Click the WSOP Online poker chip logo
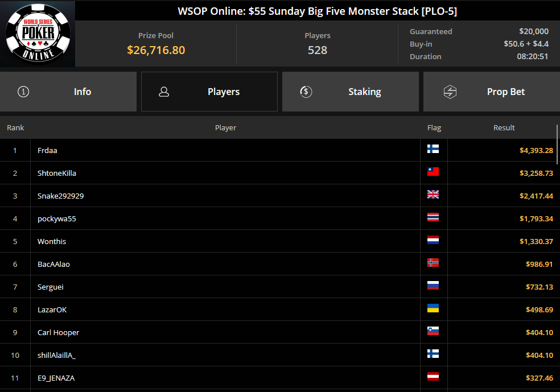 [38, 33]
